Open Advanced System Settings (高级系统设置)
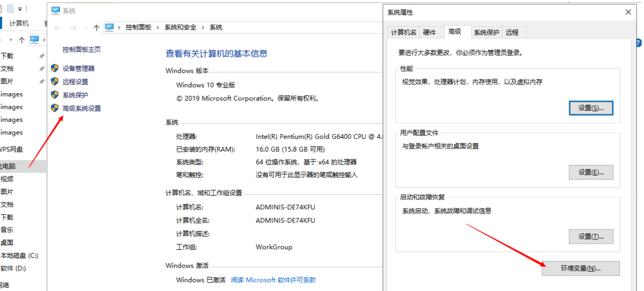This screenshot has height=291, width=644. tap(82, 108)
